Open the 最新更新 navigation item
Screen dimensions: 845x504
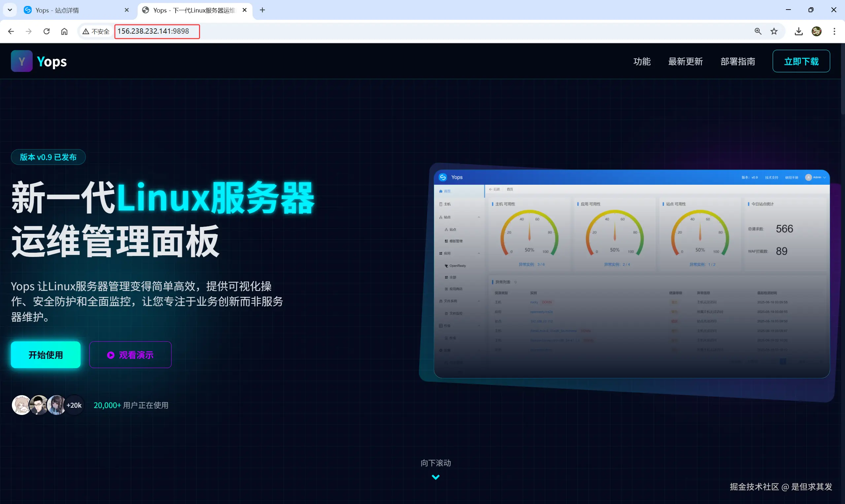[685, 61]
